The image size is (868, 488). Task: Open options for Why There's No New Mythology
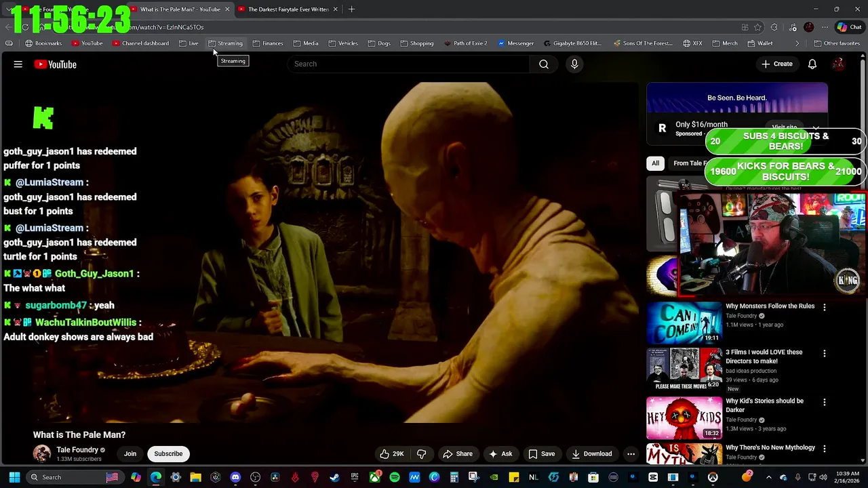point(825,449)
